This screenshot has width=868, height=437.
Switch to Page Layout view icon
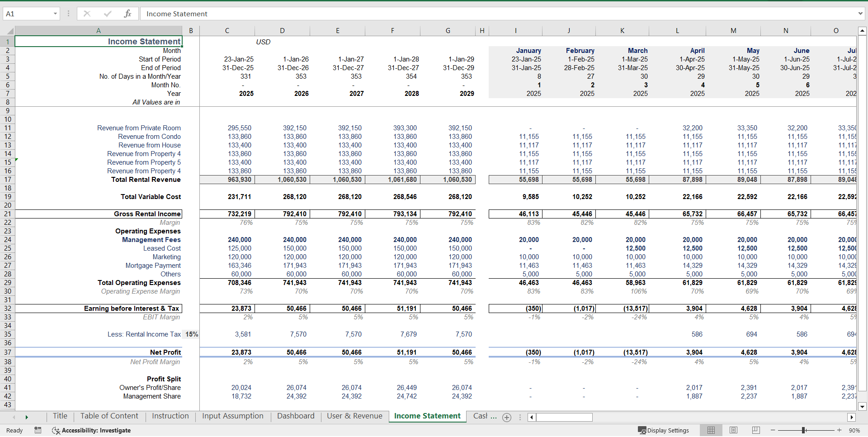point(733,430)
